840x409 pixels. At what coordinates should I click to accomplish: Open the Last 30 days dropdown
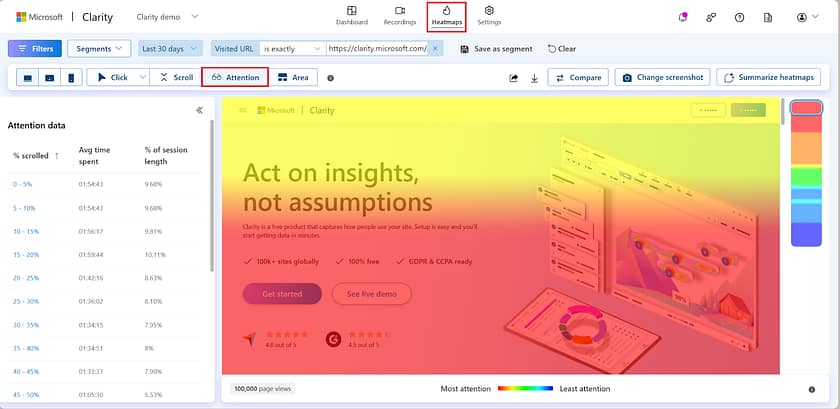coord(169,48)
